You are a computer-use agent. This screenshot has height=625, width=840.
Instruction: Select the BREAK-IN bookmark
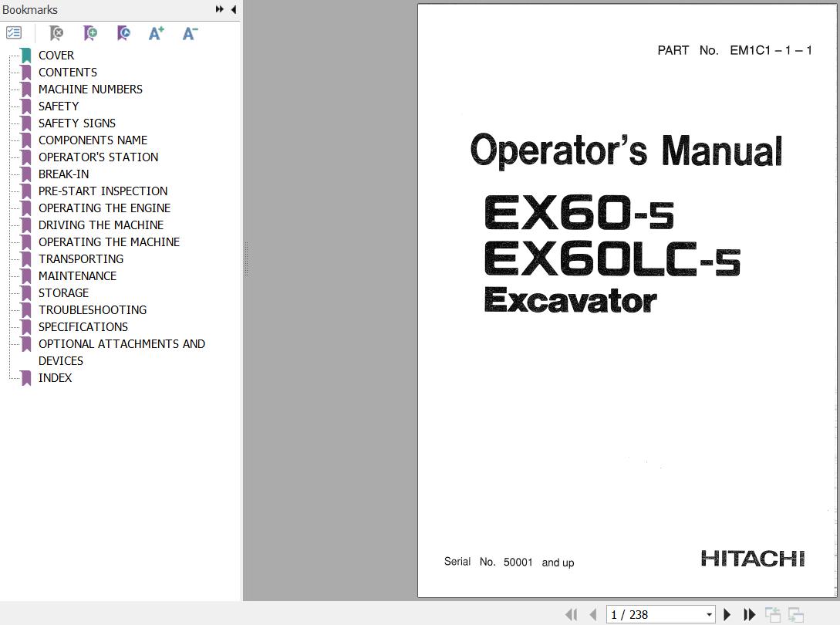tap(64, 174)
